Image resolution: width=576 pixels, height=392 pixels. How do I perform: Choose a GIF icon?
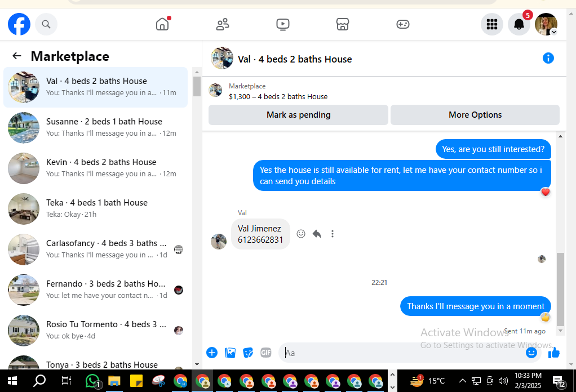coord(265,353)
